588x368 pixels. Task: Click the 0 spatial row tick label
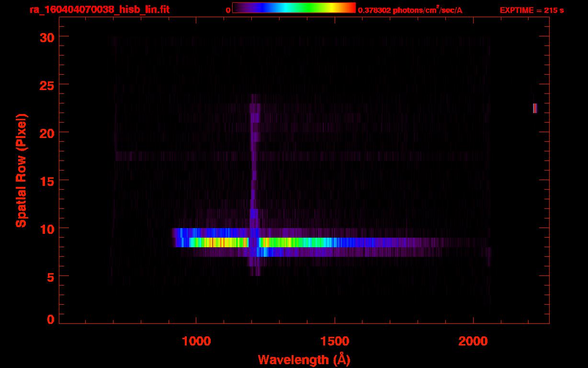click(x=50, y=319)
